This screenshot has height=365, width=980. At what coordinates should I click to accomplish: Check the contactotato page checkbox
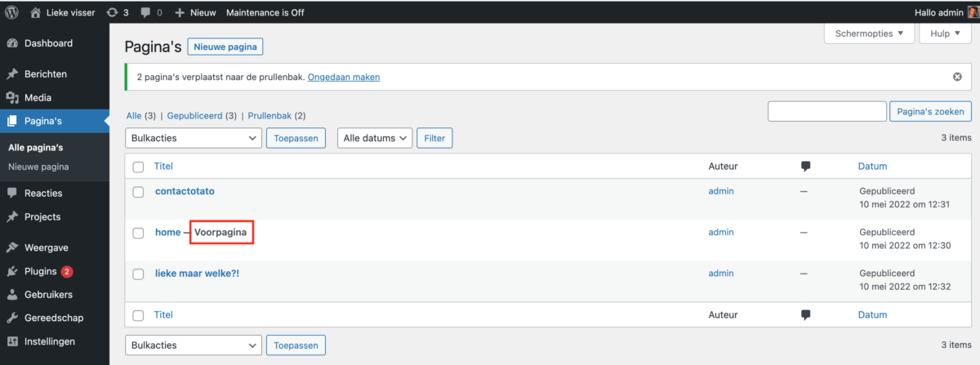point(138,191)
